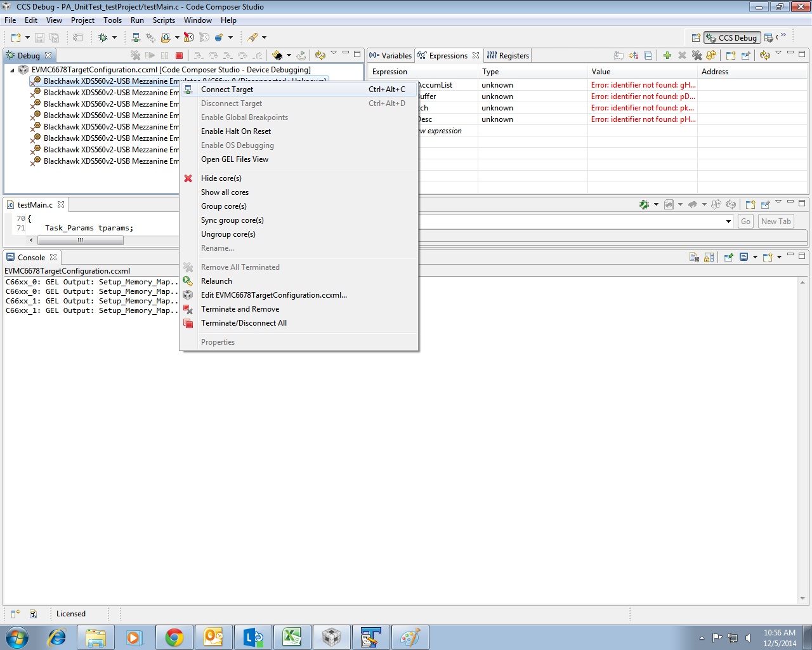Screen dimensions: 812x650
Task: Open the Load Program dropdown arrow
Action: click(x=177, y=37)
